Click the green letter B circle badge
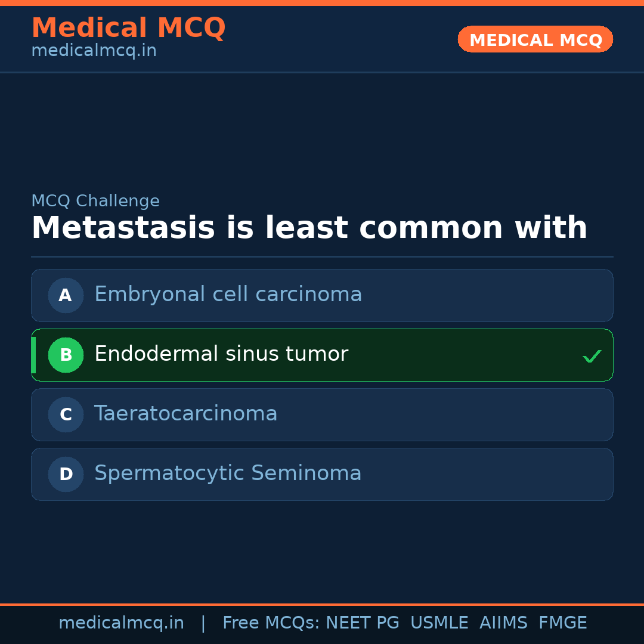This screenshot has height=644, width=644. pos(66,355)
